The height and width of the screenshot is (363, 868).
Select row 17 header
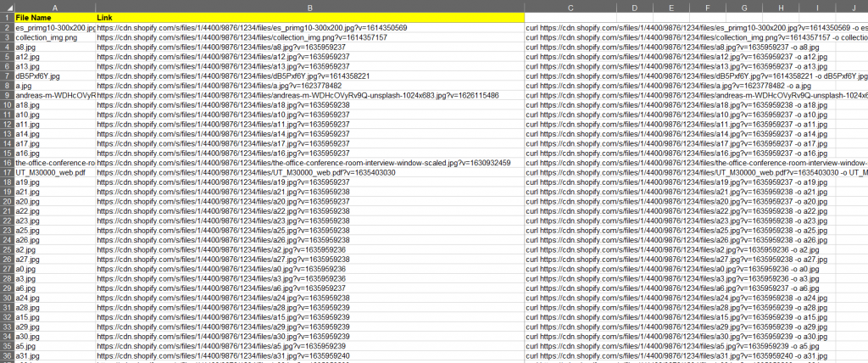(x=7, y=172)
